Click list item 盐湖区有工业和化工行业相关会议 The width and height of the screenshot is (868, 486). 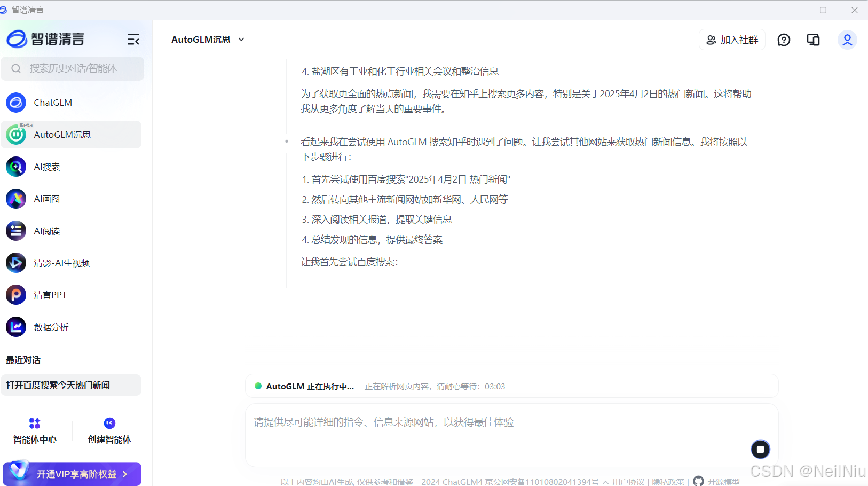point(405,72)
